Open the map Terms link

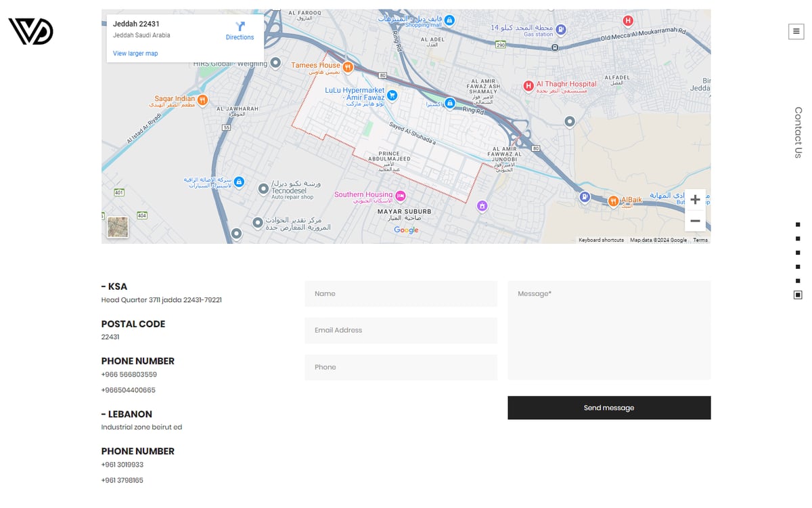point(700,240)
